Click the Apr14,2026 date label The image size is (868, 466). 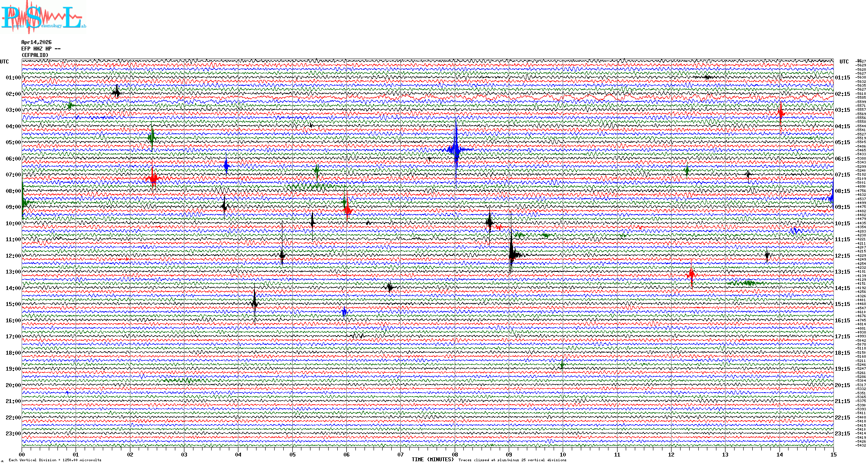point(36,42)
